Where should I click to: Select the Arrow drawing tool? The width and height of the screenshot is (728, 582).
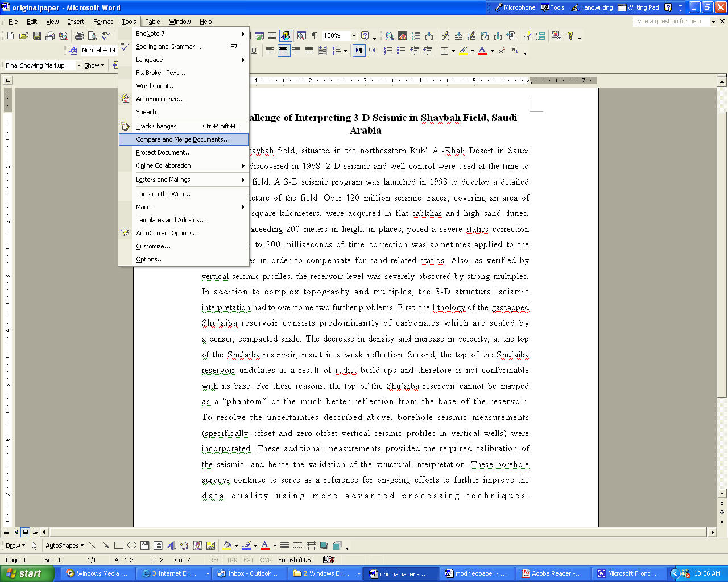point(106,546)
